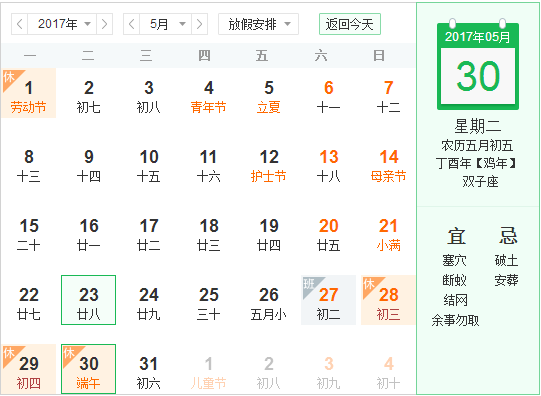Click the 返回今天 button
This screenshot has width=541, height=396.
[350, 24]
